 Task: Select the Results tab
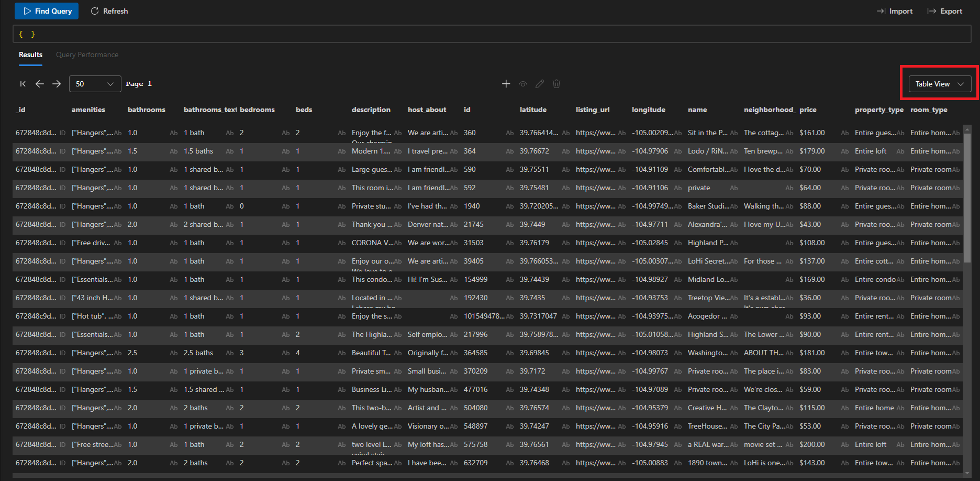coord(30,54)
